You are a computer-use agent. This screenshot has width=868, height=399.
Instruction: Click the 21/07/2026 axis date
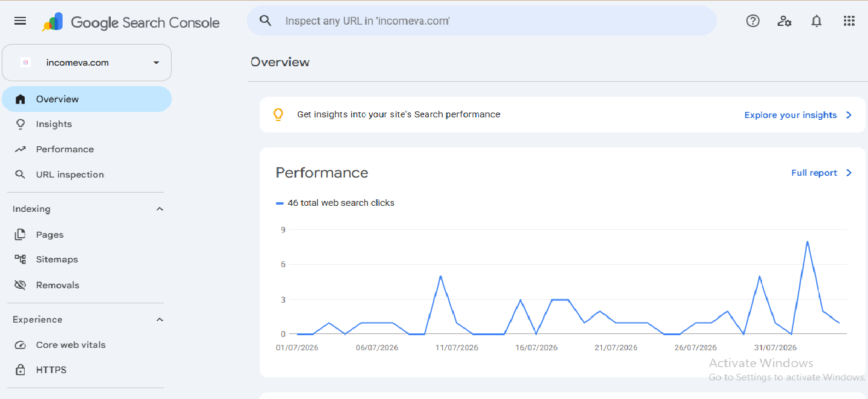[x=616, y=348]
